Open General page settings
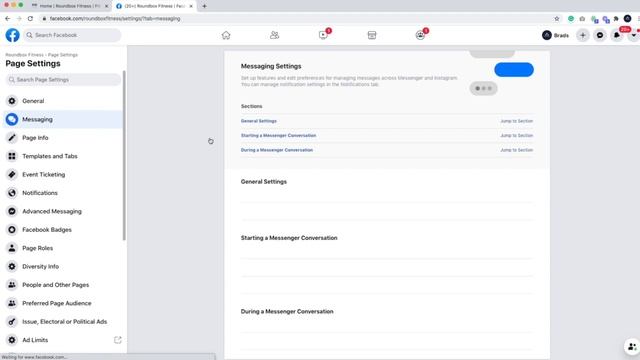 [x=63, y=101]
